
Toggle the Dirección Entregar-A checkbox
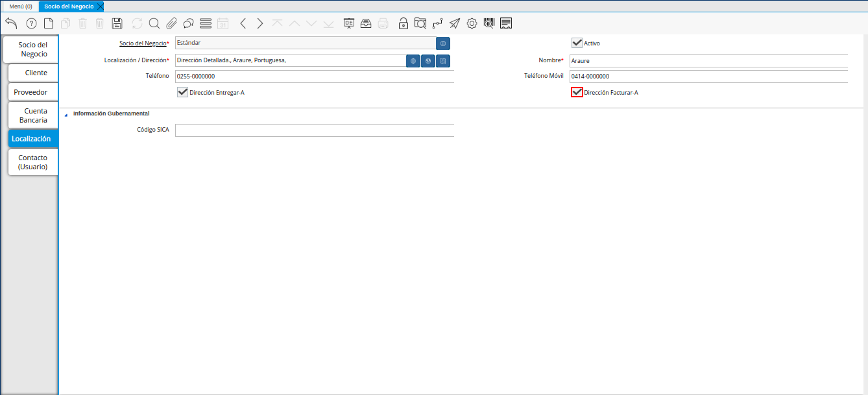(182, 92)
